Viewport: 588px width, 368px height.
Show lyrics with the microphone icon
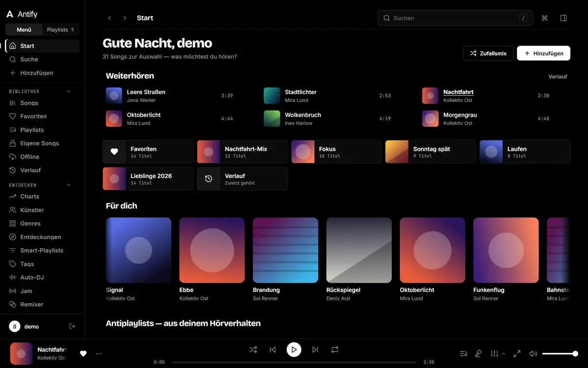(479, 353)
